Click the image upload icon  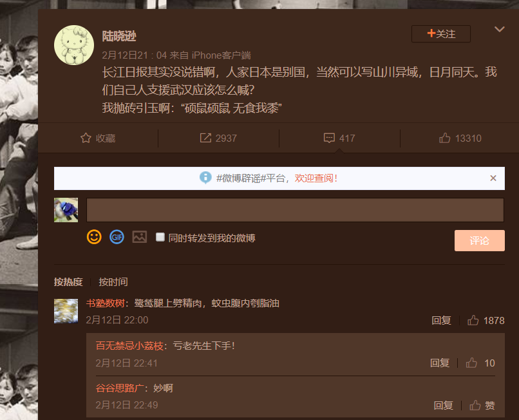[140, 237]
